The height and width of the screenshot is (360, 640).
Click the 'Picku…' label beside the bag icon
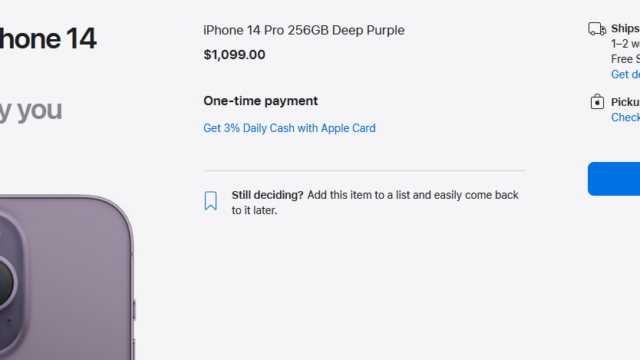625,102
